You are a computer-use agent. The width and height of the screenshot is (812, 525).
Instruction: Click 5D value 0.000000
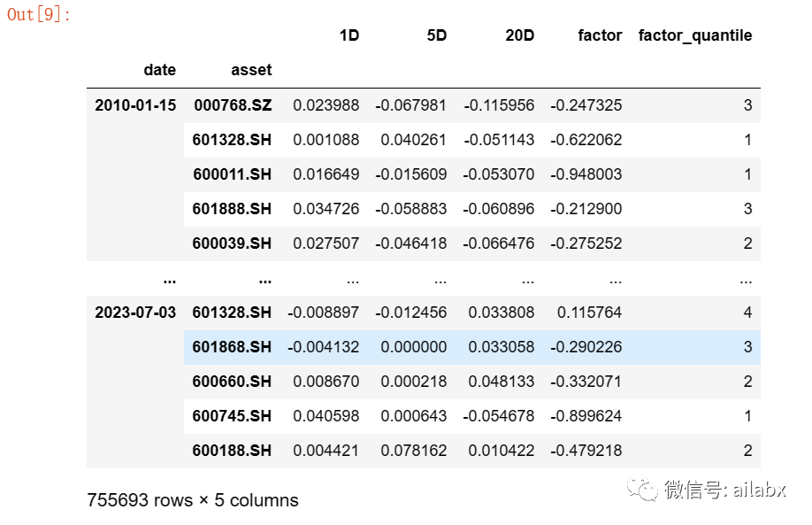click(413, 347)
